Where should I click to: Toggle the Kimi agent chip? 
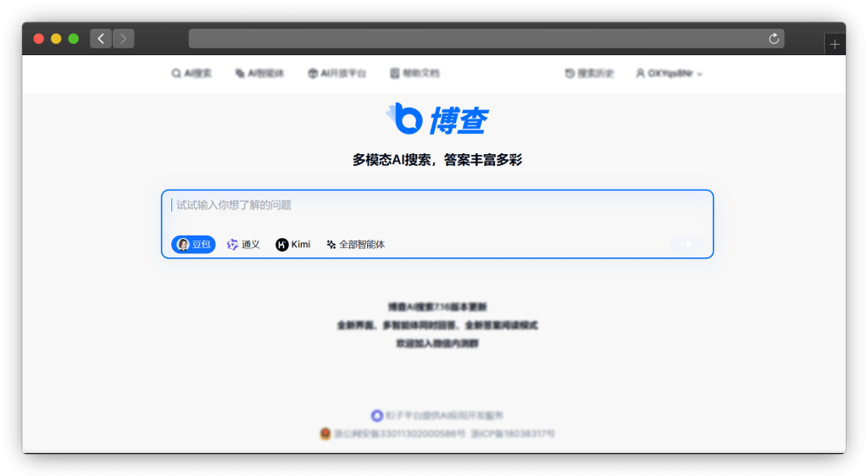point(292,245)
